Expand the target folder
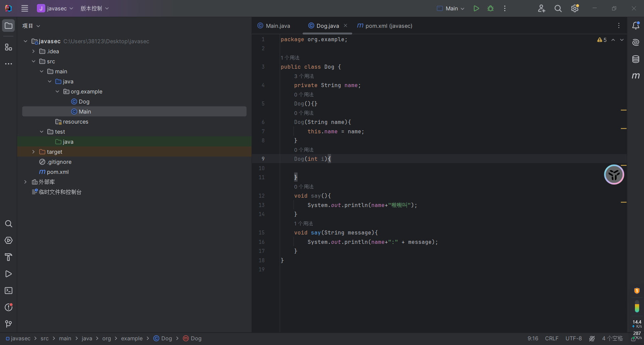Viewport: 644px width, 345px height. tap(34, 152)
